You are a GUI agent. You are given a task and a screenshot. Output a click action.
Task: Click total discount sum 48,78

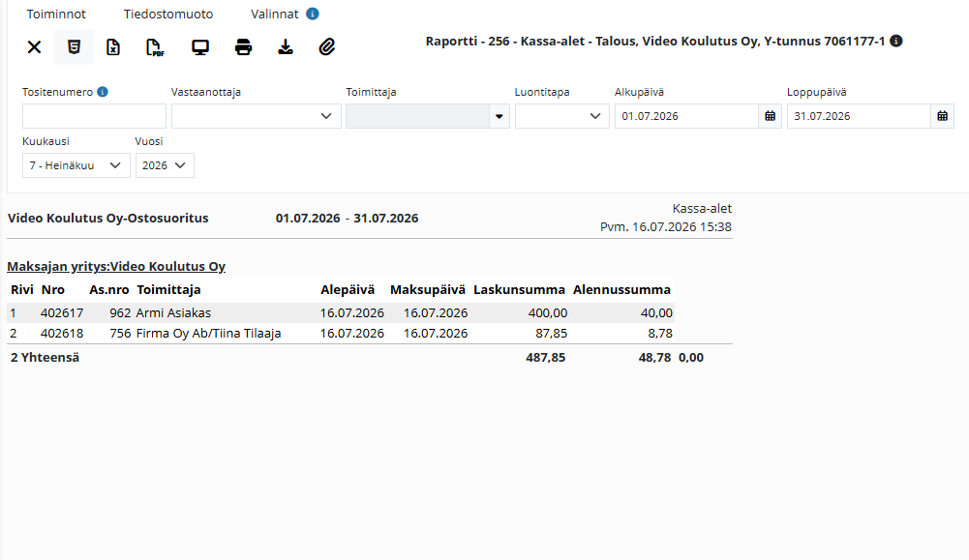click(654, 358)
